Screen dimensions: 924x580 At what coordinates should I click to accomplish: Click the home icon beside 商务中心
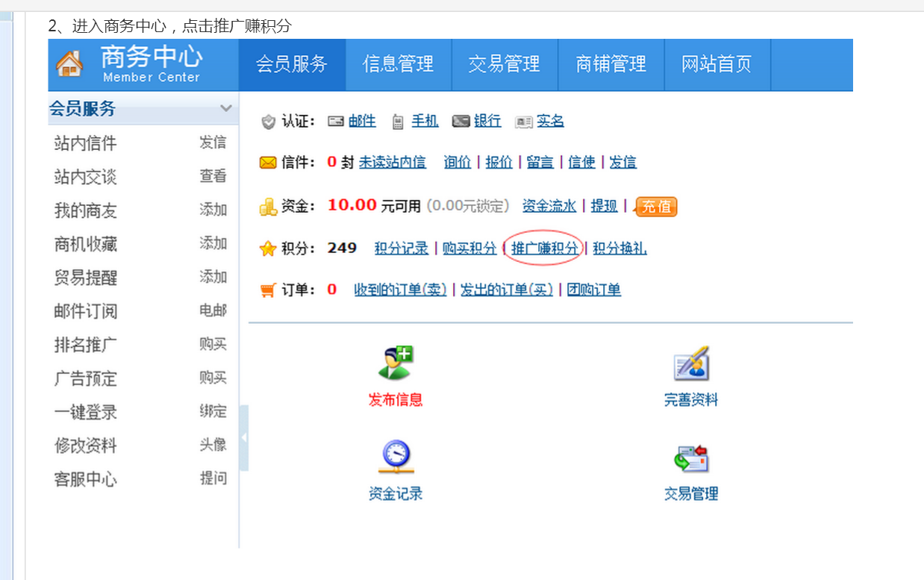69,64
